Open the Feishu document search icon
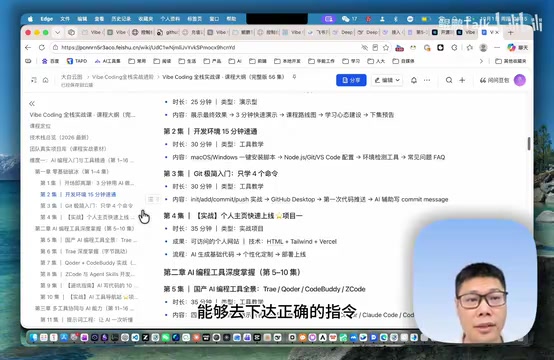This screenshot has height=360, width=554. pyautogui.click(x=449, y=80)
